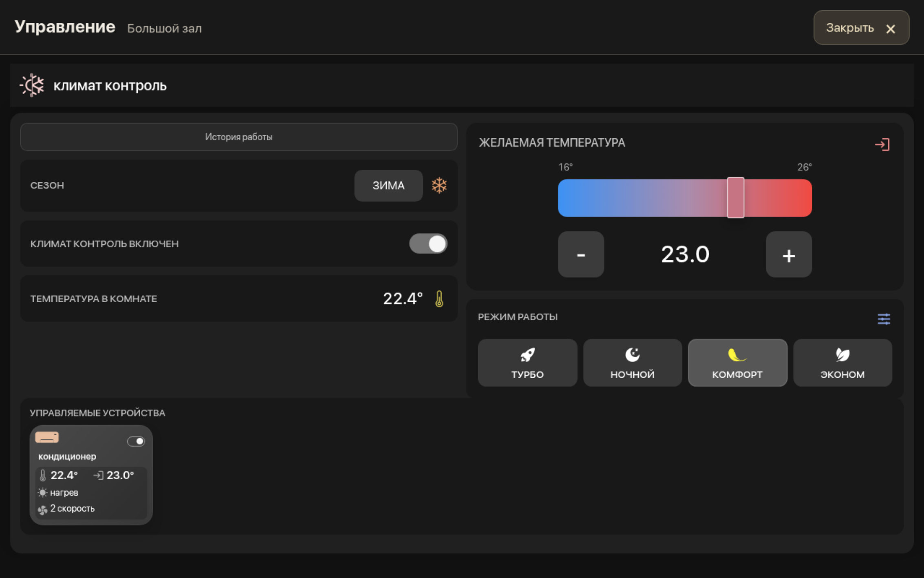
Task: Select the ЭКОНОМ mode
Action: tap(842, 363)
